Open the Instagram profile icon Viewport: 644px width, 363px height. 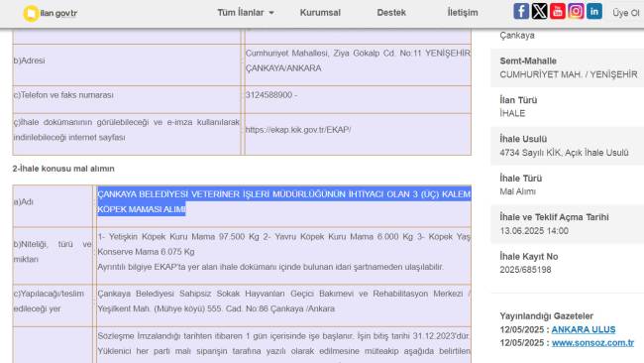[576, 11]
